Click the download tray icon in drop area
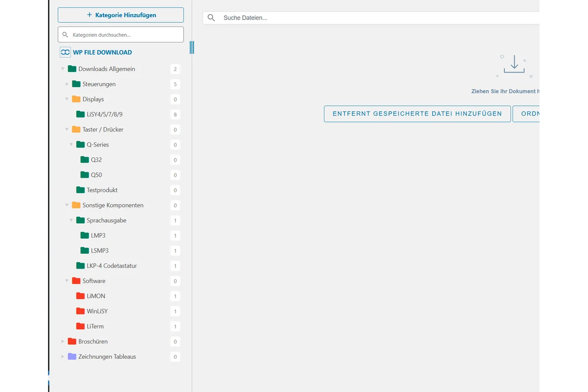Screen dimensions: 588x392 (514, 65)
